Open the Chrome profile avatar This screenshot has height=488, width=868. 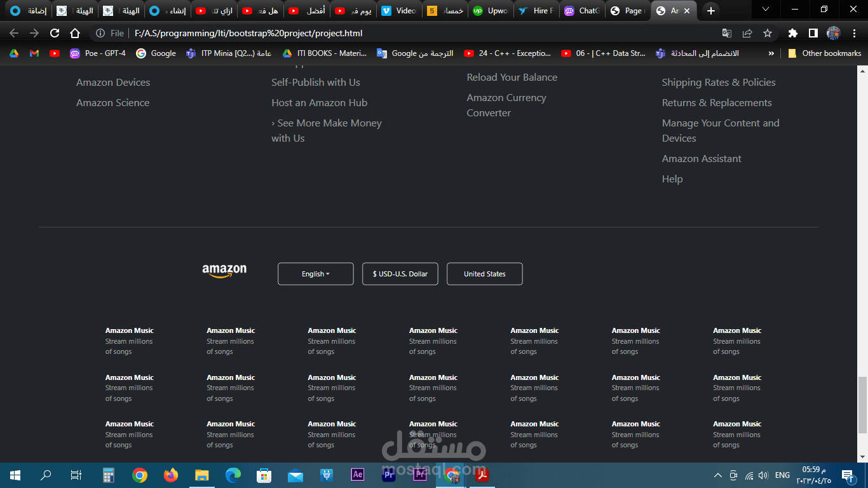click(833, 33)
